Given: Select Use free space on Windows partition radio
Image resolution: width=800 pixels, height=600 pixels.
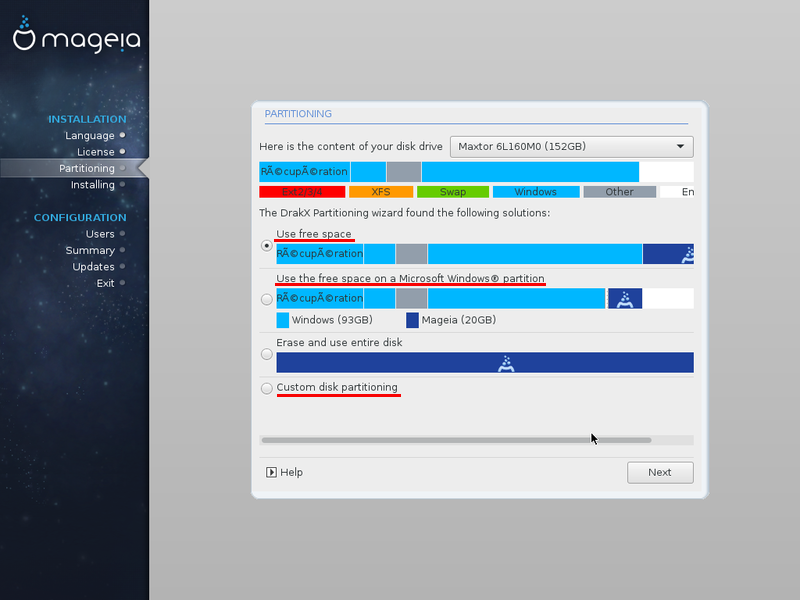Looking at the screenshot, I should click(266, 299).
